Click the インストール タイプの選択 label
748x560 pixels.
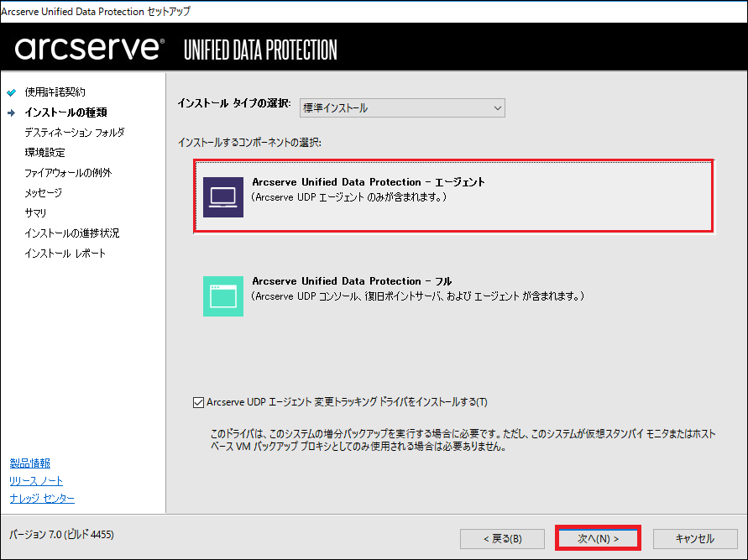click(233, 103)
